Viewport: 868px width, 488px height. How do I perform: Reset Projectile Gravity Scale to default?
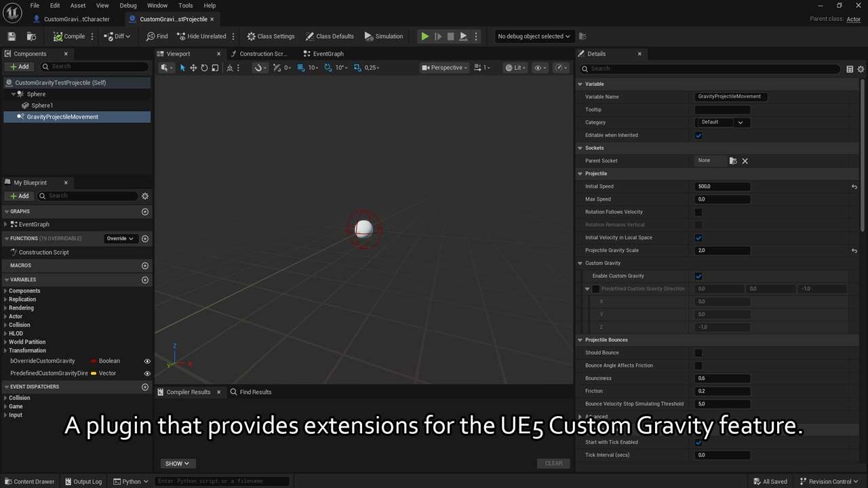pos(854,251)
